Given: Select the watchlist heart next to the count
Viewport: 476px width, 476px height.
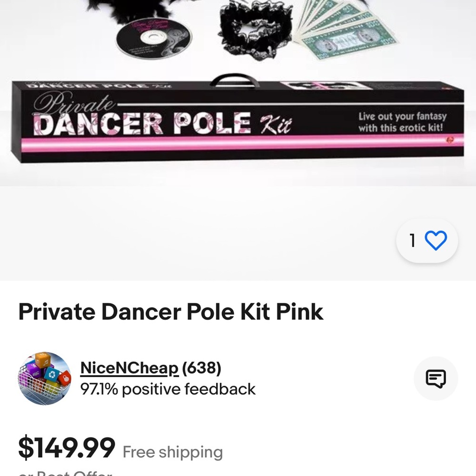Looking at the screenshot, I should [x=436, y=241].
